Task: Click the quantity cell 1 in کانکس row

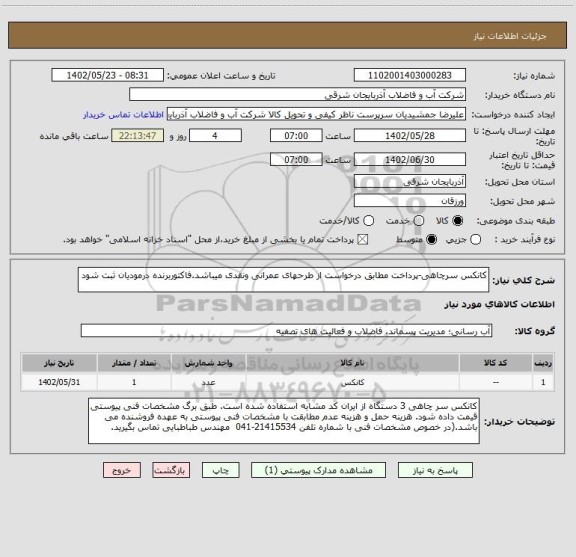Action: pos(134,382)
